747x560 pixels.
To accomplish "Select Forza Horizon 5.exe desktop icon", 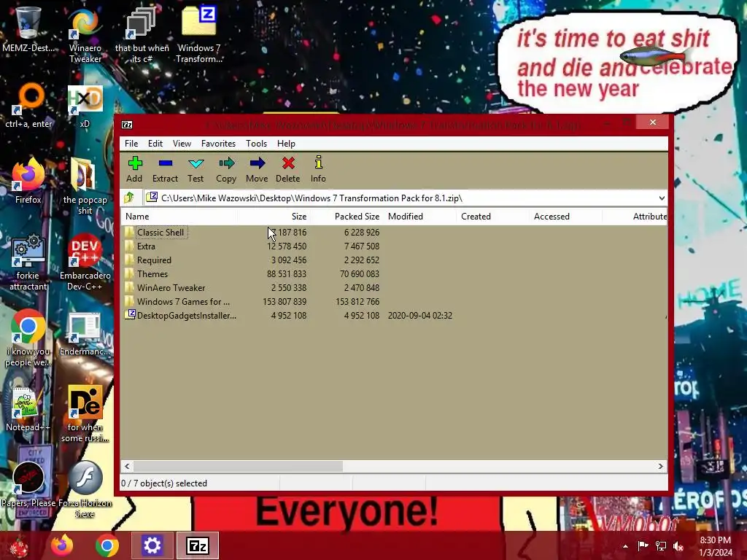I will (85, 489).
